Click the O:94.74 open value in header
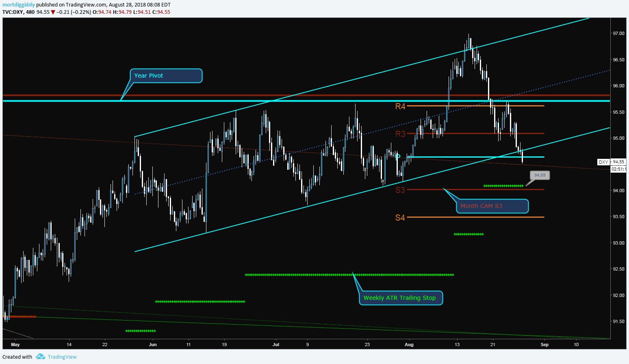 (102, 12)
